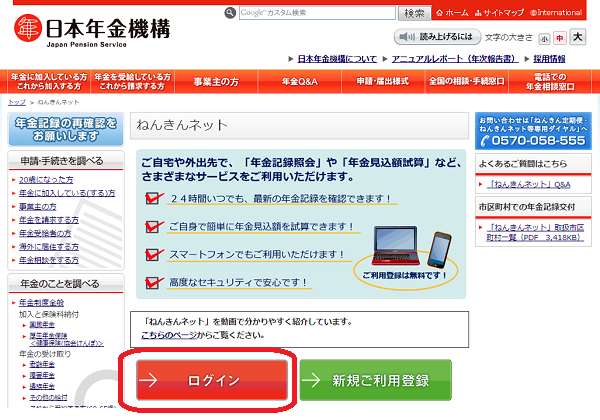Click the magnifier icon beside the search box
The height and width of the screenshot is (420, 600).
coord(230,13)
